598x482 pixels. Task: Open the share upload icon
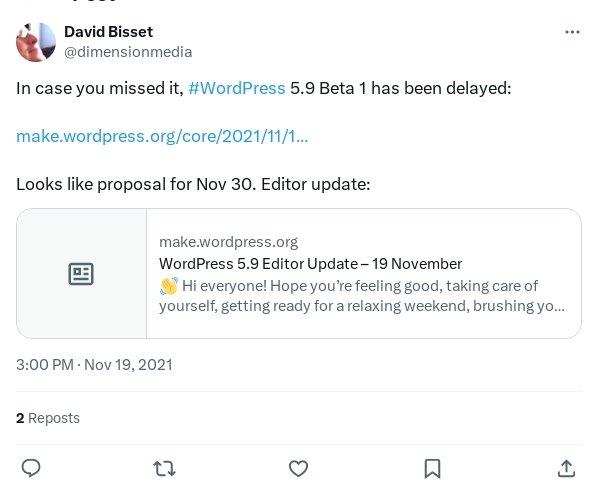pyautogui.click(x=566, y=468)
